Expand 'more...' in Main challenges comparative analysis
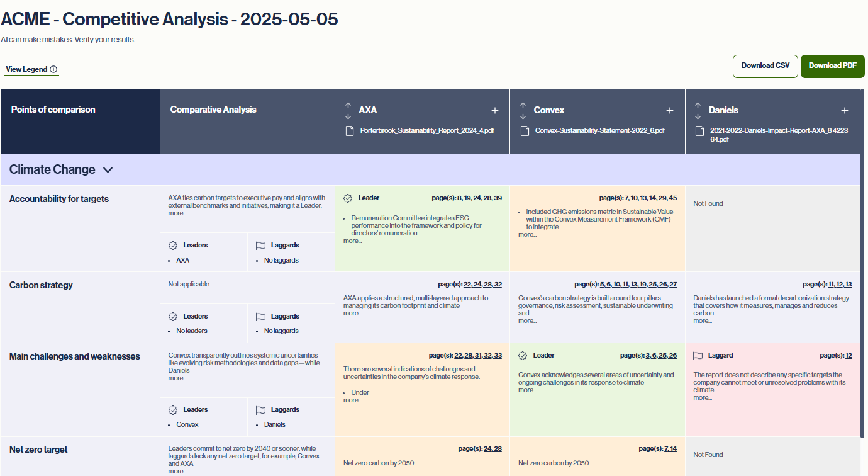Viewport: 868px width, 476px height. [x=177, y=378]
